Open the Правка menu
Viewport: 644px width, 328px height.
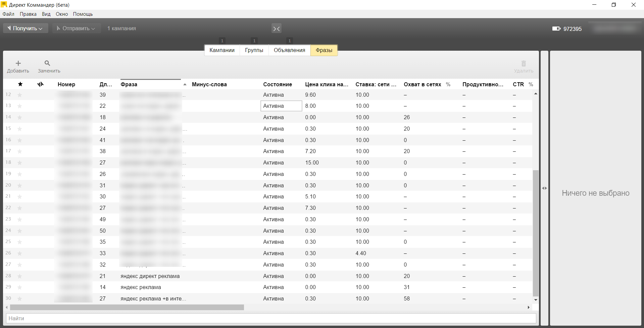click(28, 14)
